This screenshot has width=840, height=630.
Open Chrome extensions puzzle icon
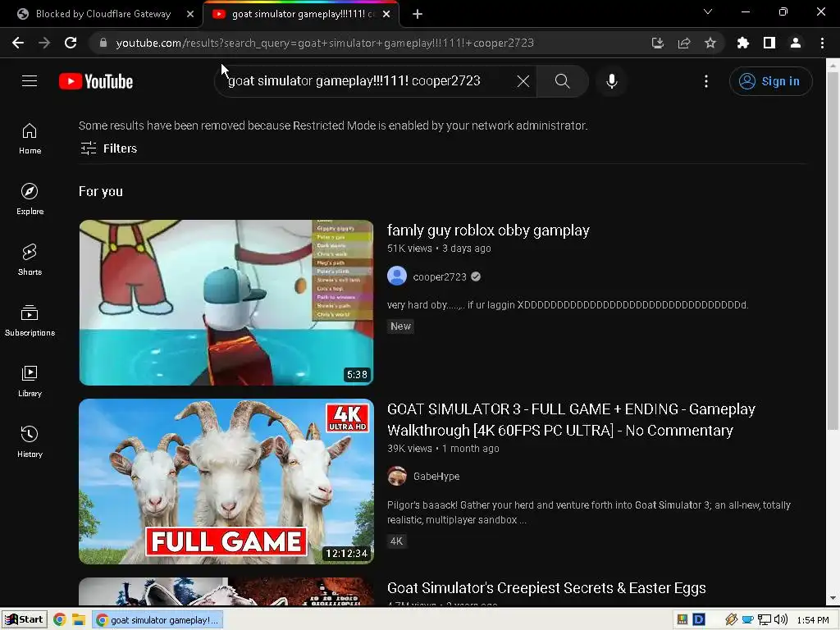click(742, 43)
